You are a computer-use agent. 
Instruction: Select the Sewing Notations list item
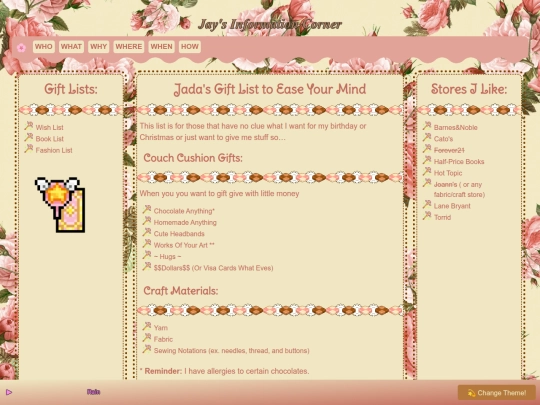(231, 351)
